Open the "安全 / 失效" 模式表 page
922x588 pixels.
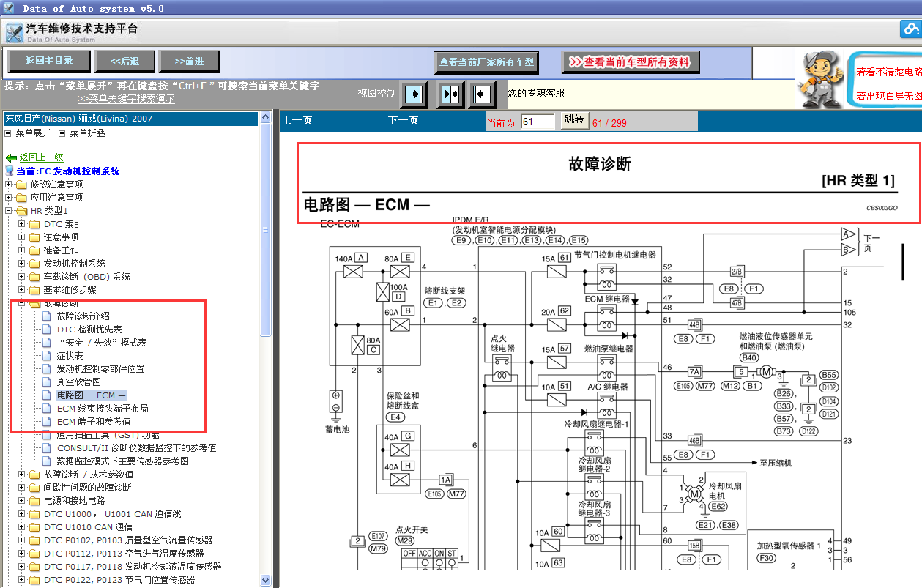click(x=102, y=343)
